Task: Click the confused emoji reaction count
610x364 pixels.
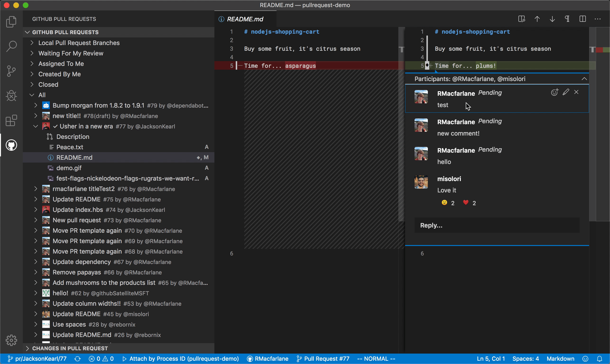Action: 448,203
